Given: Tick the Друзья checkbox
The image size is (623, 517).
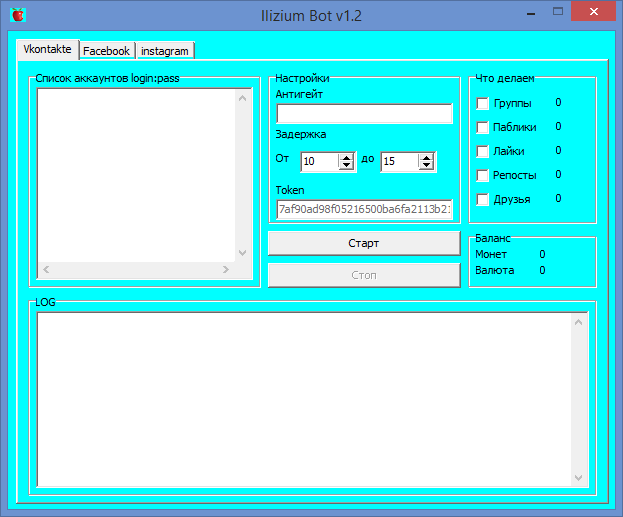Looking at the screenshot, I should point(483,200).
